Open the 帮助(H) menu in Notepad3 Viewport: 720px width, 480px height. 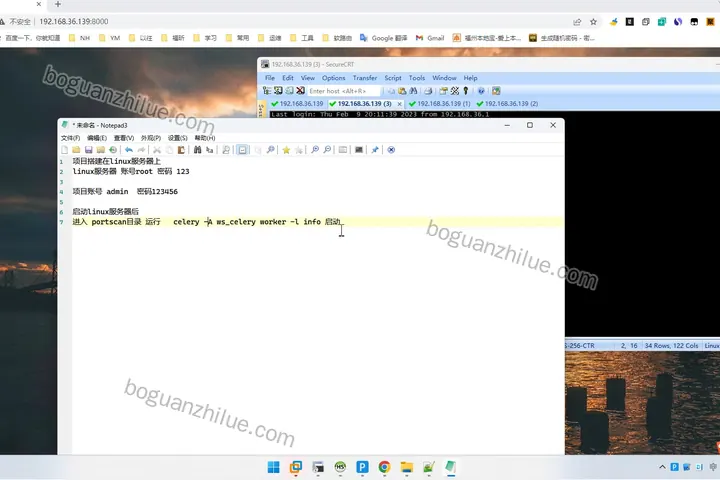tap(205, 138)
